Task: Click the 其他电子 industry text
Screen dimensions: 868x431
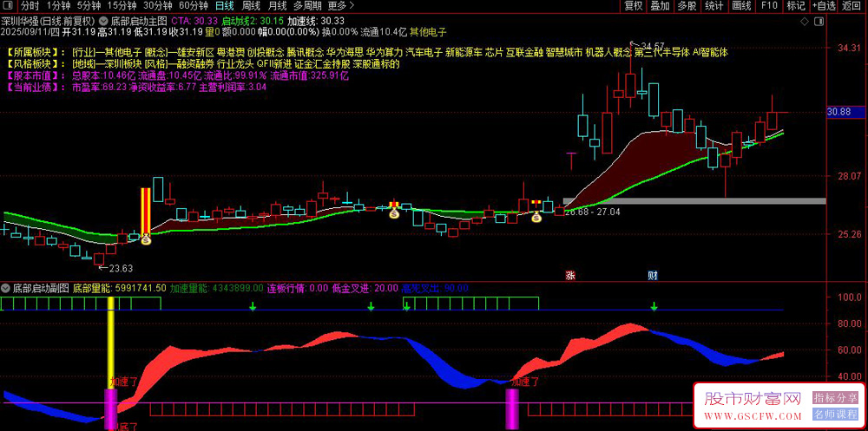Action: [x=429, y=31]
